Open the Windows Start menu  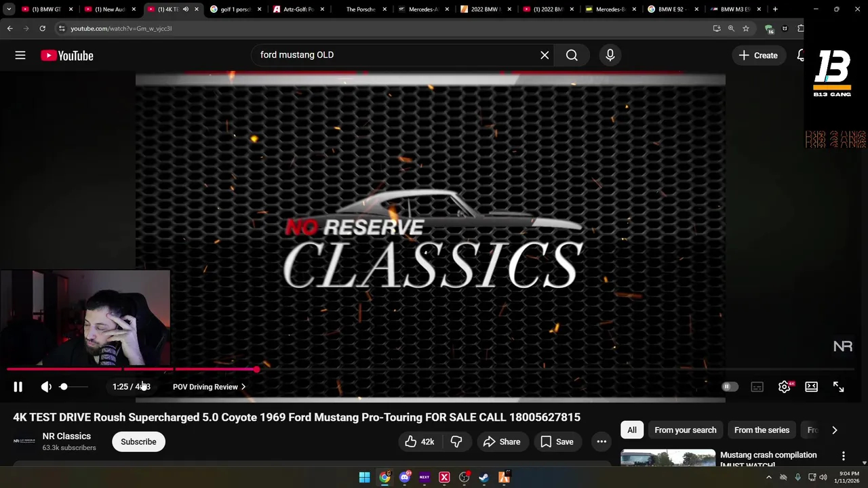(364, 477)
